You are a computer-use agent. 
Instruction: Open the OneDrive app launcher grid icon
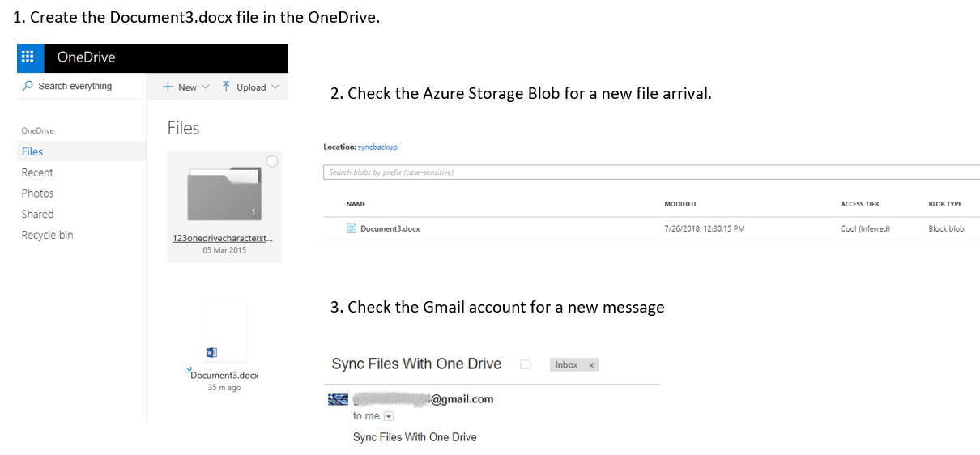28,57
